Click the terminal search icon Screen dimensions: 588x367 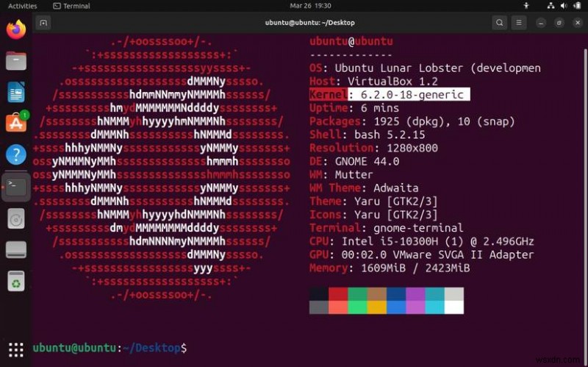(500, 23)
